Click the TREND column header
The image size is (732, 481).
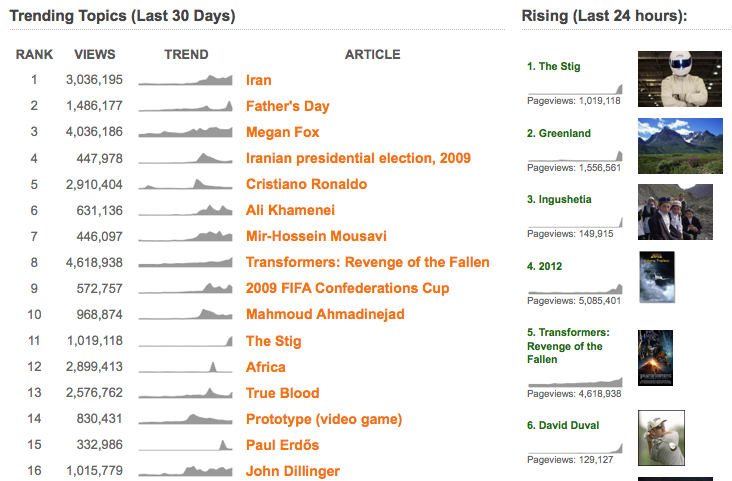pos(186,55)
